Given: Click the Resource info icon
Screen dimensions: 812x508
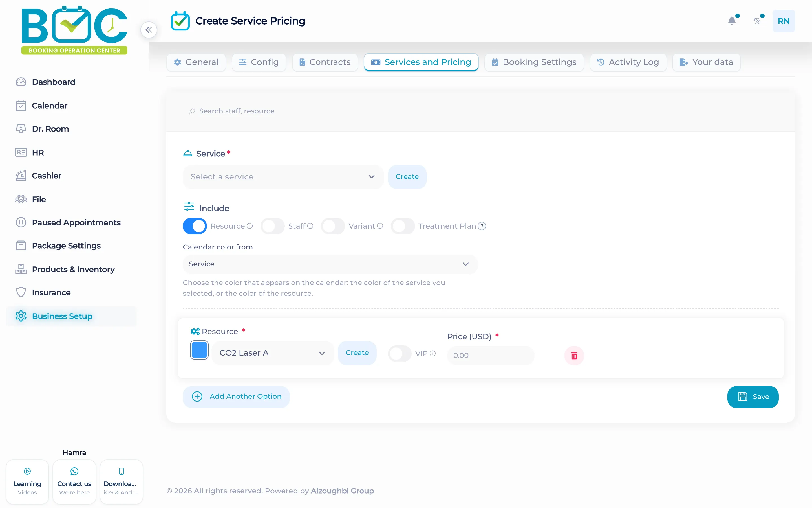Looking at the screenshot, I should pos(250,226).
